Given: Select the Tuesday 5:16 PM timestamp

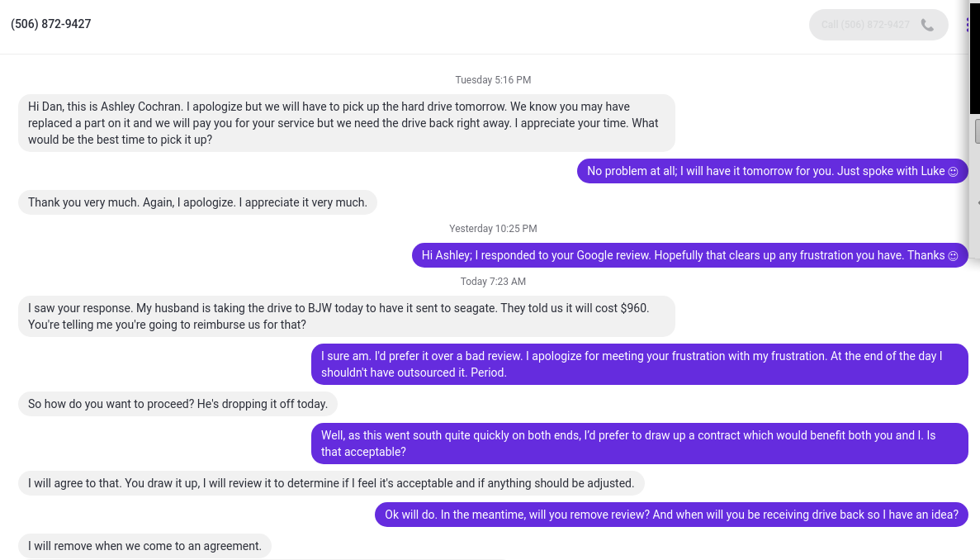Looking at the screenshot, I should 493,80.
